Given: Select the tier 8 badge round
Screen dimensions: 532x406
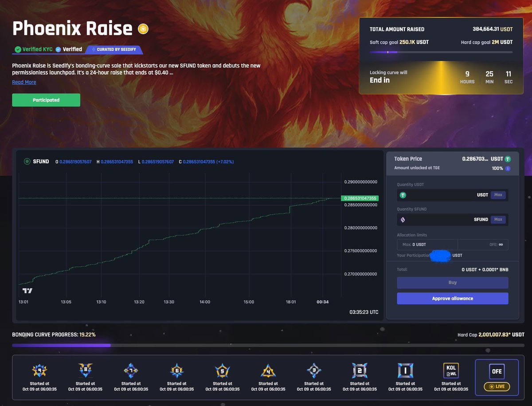Looking at the screenshot, I should coord(85,370).
